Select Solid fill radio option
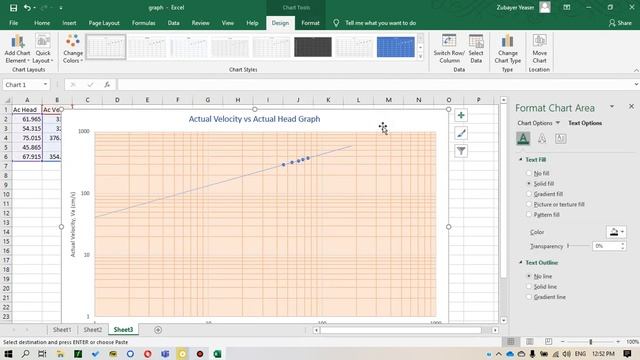Viewport: 640px width, 360px height. point(529,184)
